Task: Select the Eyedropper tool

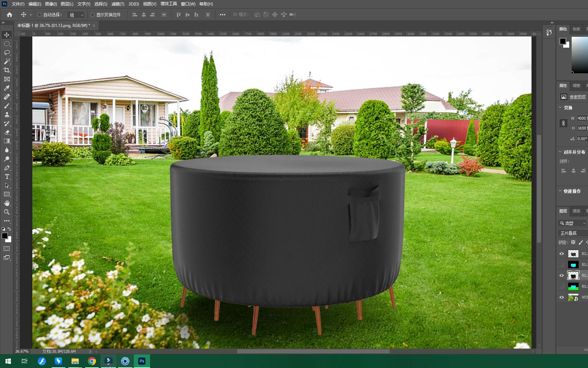Action: click(x=7, y=88)
